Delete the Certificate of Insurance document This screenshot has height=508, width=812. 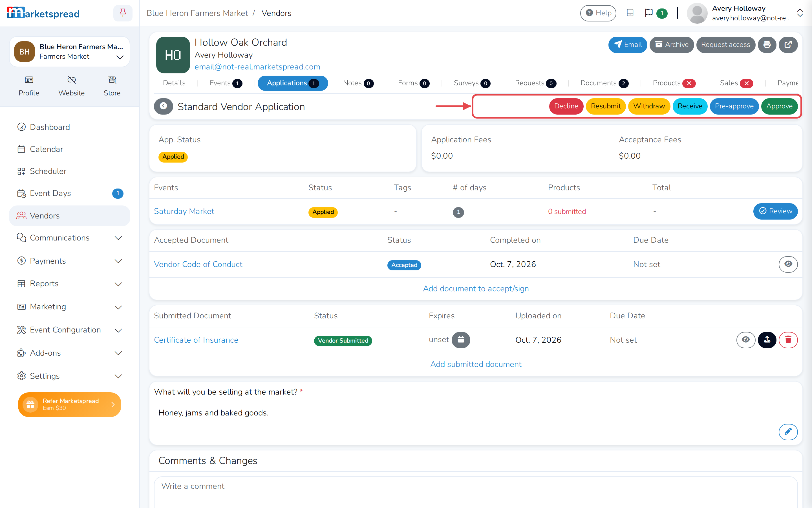coord(788,340)
